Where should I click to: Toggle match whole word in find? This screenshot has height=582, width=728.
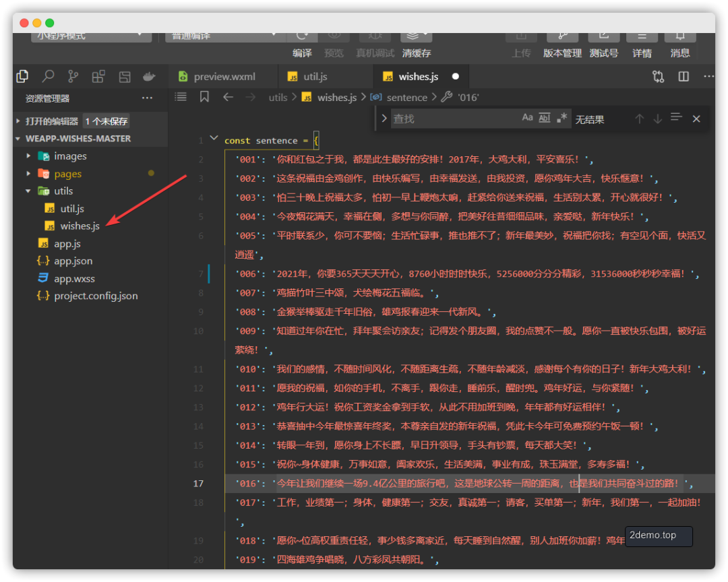[x=544, y=117]
